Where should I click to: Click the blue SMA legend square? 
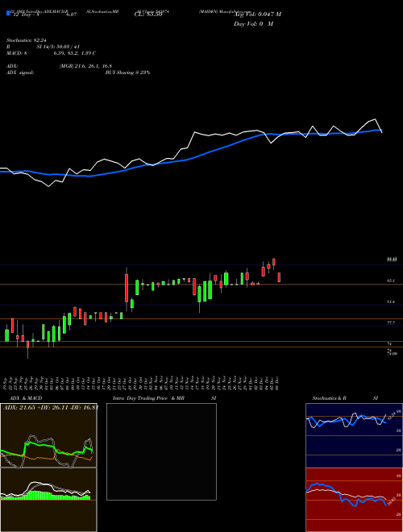(9, 13)
